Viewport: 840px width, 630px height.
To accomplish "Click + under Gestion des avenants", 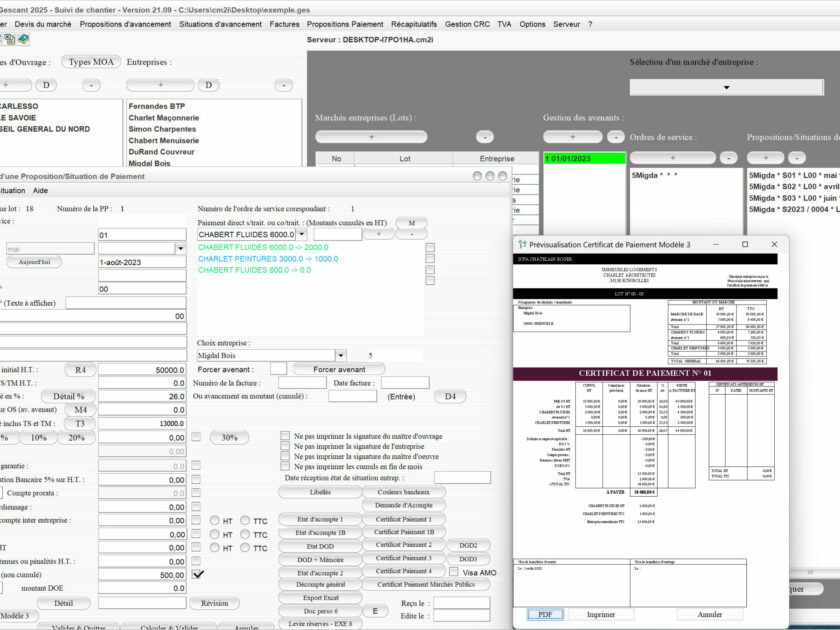I will tap(573, 137).
